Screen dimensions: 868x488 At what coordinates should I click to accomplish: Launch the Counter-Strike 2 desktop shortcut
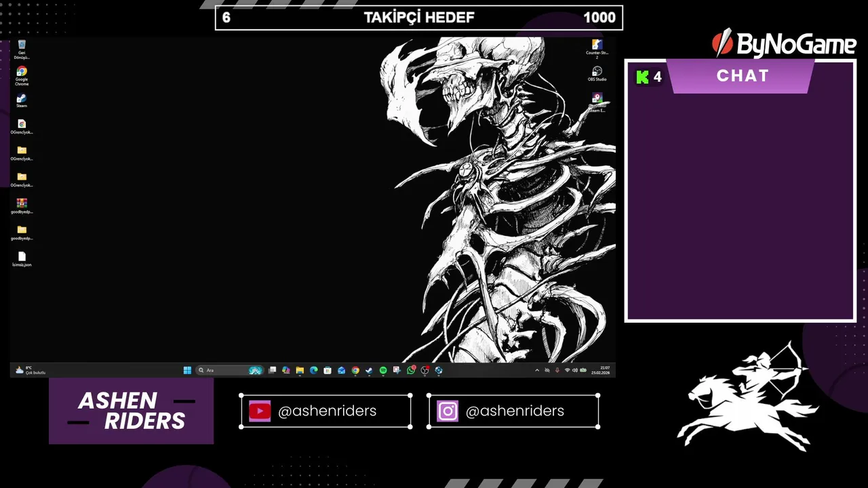(597, 49)
